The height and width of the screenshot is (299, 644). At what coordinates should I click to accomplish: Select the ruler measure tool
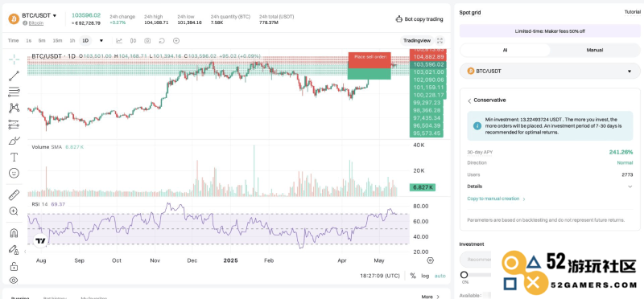pyautogui.click(x=14, y=195)
